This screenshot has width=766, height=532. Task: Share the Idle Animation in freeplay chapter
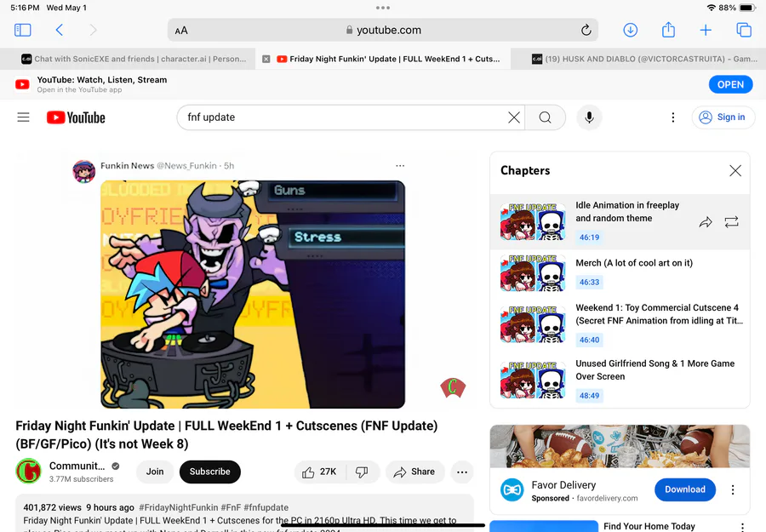(706, 222)
